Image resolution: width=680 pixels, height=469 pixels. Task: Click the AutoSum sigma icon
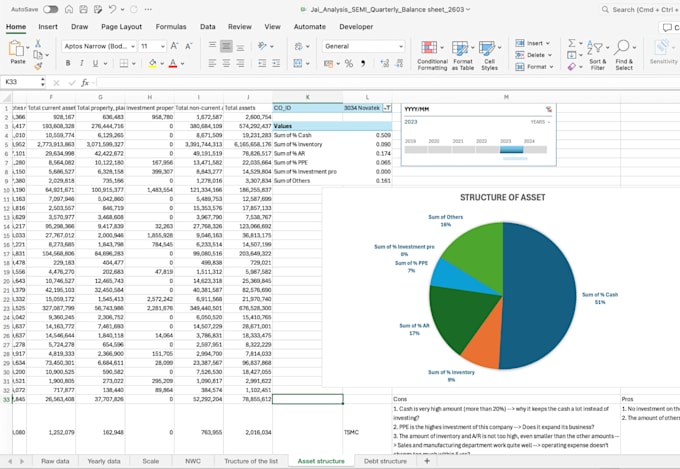pos(572,43)
